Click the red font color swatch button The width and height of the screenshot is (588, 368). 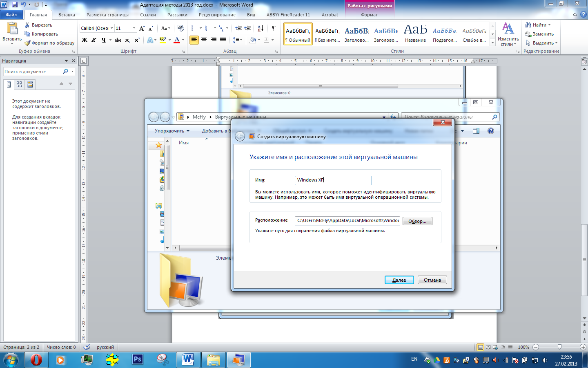point(177,40)
